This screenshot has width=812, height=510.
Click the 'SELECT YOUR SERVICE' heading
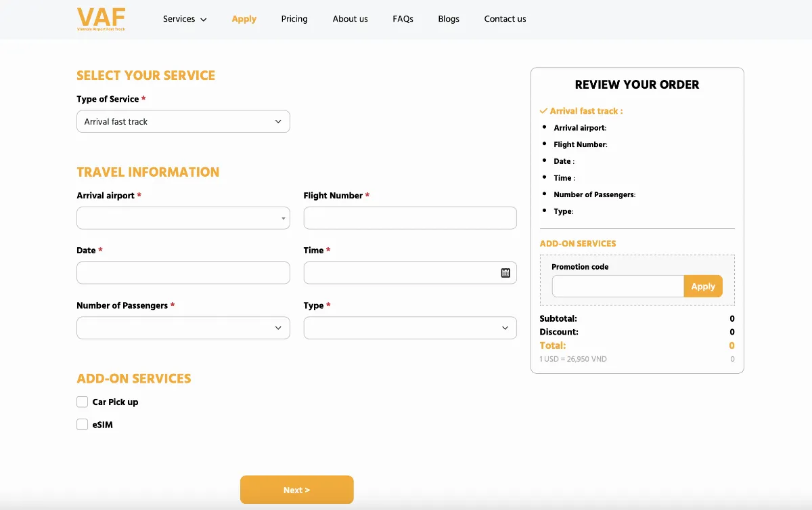(145, 75)
